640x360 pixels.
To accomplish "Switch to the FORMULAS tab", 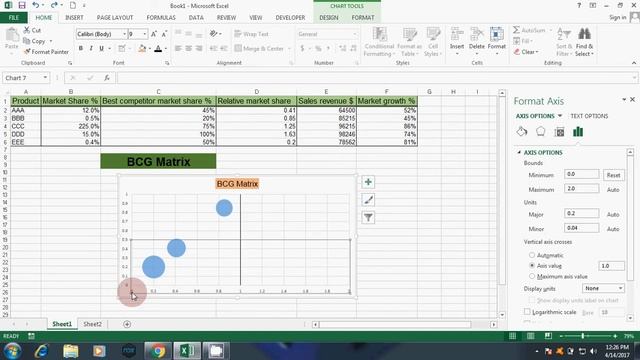I will coord(161,18).
